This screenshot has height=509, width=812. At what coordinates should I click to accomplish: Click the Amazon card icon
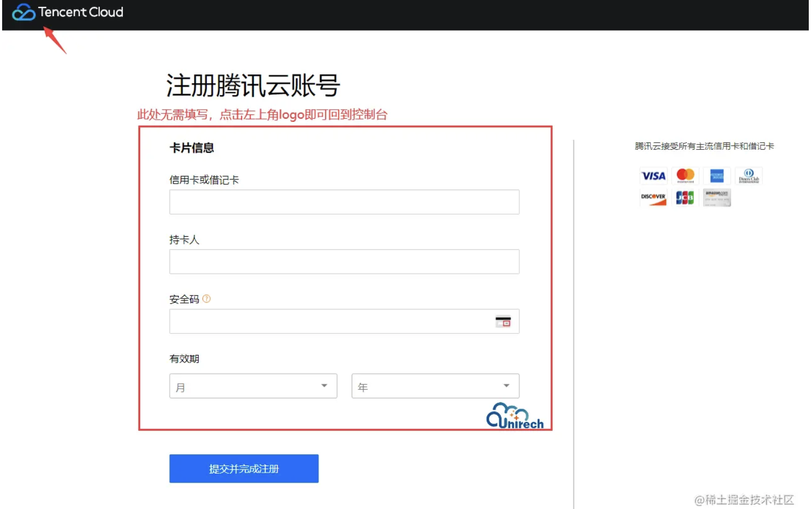pyautogui.click(x=717, y=198)
